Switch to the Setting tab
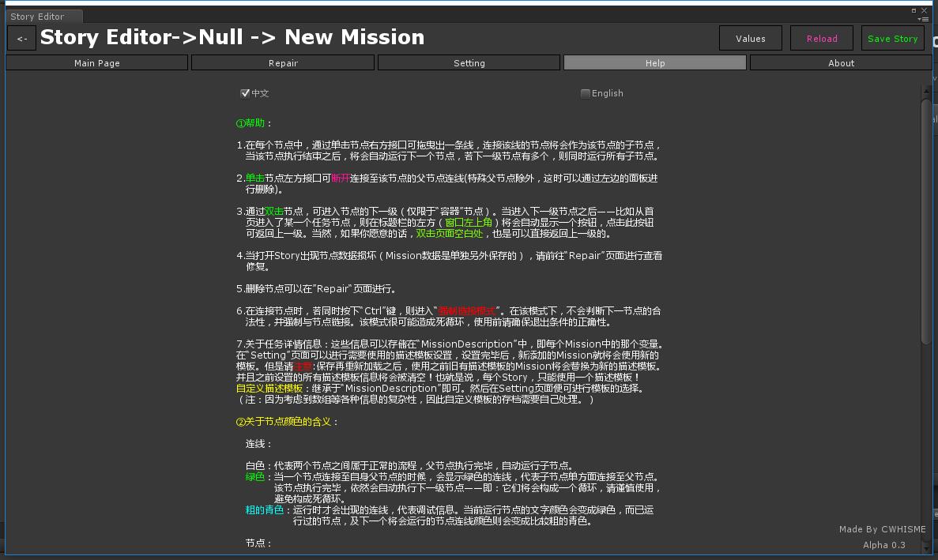 click(469, 62)
